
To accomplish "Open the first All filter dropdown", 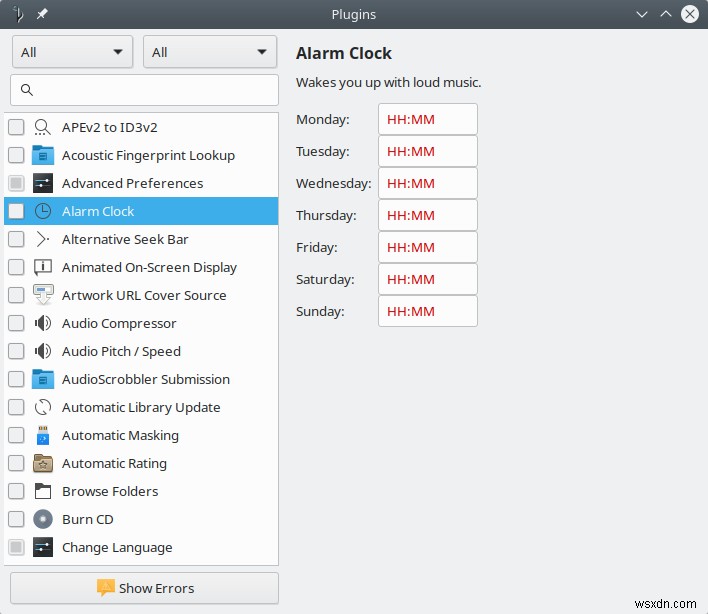I will coord(73,52).
